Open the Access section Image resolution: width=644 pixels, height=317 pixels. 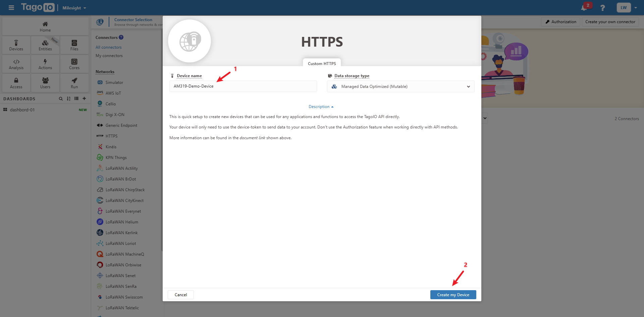16,83
